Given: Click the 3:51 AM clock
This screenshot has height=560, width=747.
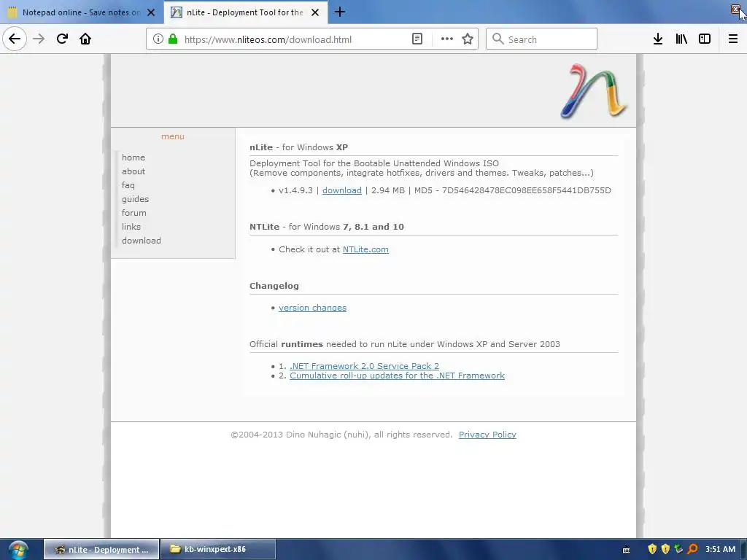Looking at the screenshot, I should point(720,550).
